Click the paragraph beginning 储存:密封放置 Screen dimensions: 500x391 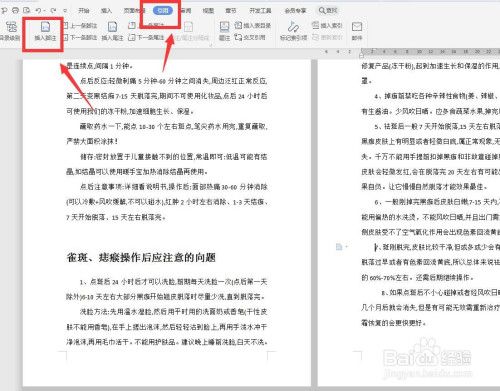coord(167,164)
